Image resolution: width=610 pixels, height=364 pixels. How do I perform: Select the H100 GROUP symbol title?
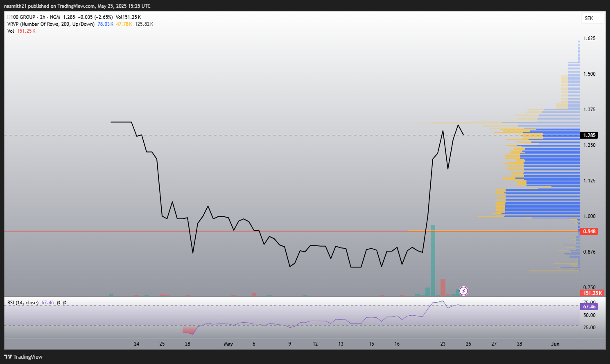(x=21, y=17)
